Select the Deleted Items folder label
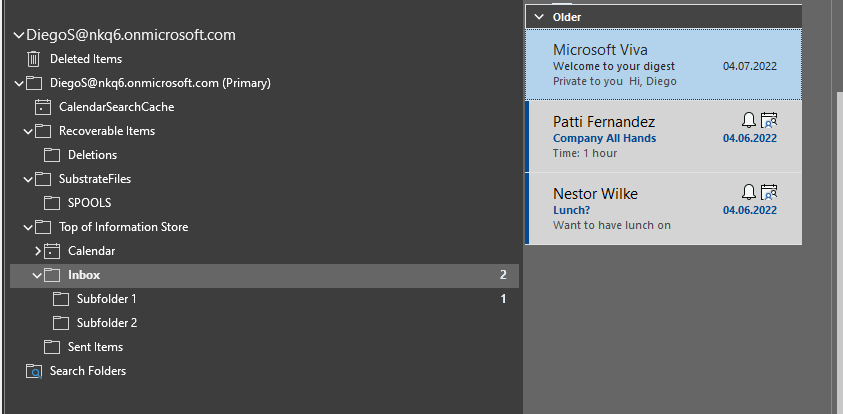The width and height of the screenshot is (843, 414). click(86, 59)
